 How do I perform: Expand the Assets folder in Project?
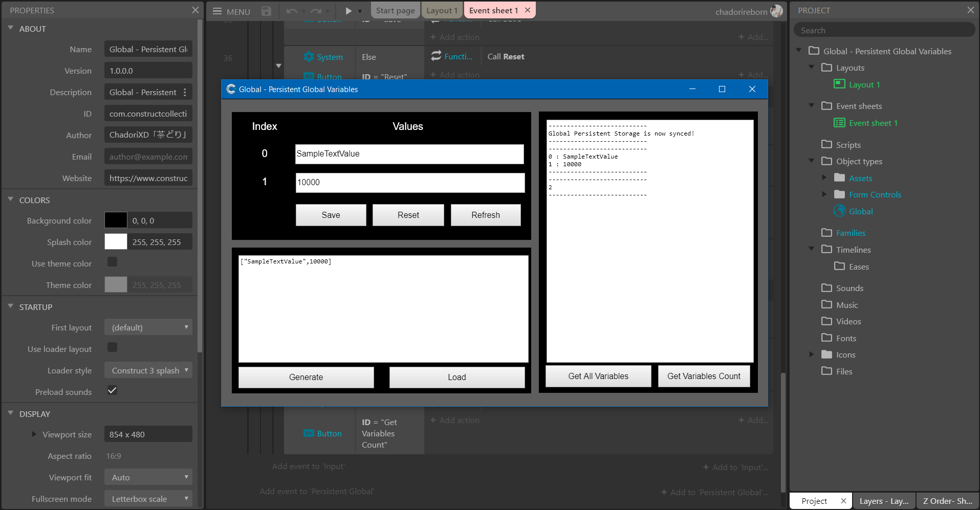(824, 178)
